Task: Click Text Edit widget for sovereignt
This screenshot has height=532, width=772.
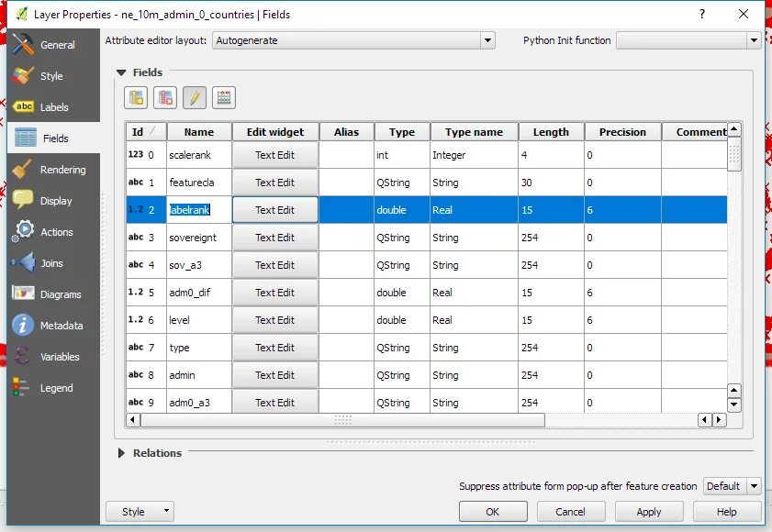Action: click(x=275, y=238)
